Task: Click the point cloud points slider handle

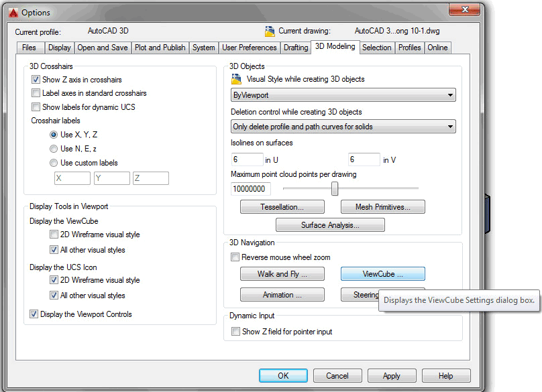Action: 335,189
